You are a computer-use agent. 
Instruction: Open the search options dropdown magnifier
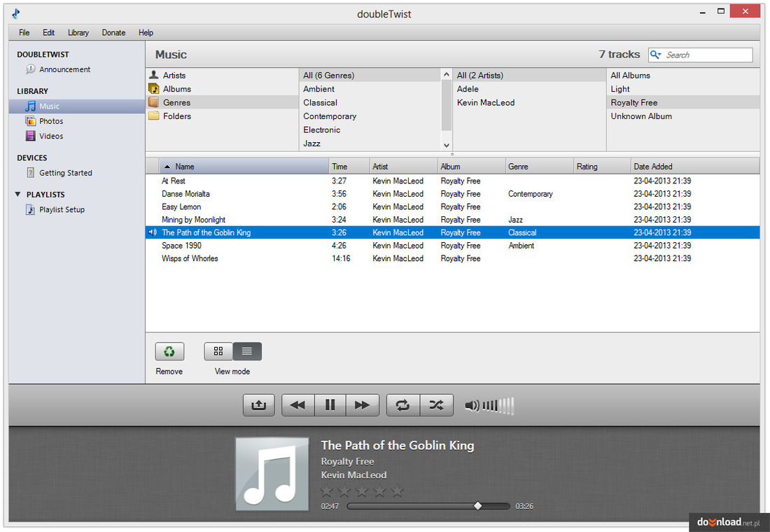[656, 55]
